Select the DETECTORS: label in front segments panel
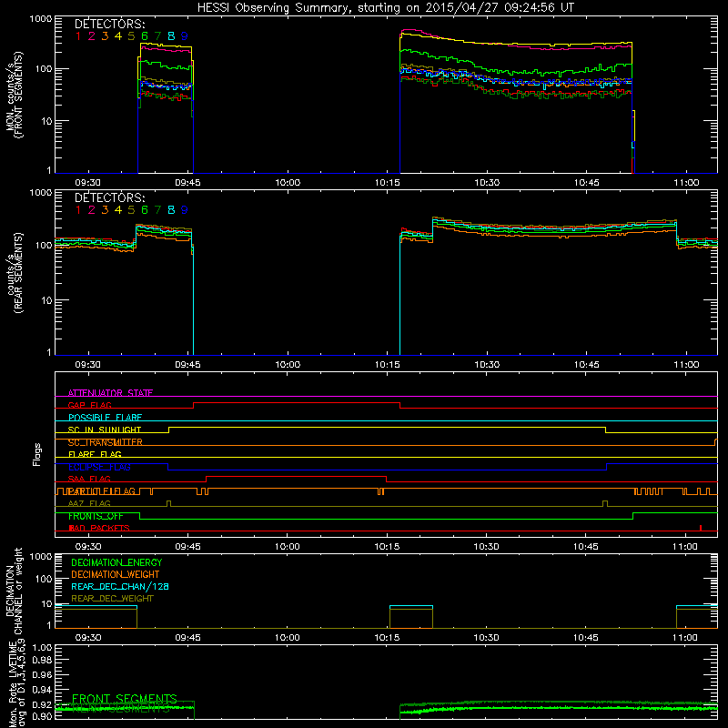Screen dimensions: 728x728 coord(110,24)
